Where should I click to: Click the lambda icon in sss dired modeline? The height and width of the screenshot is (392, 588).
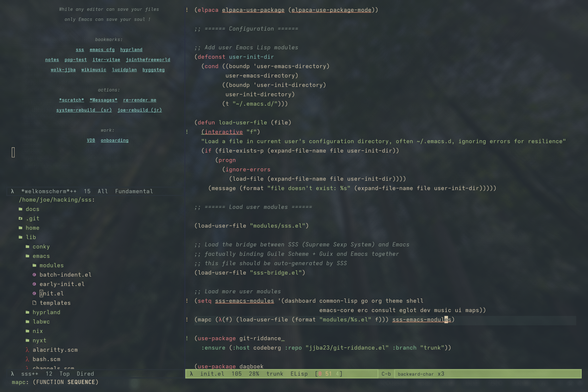click(12, 374)
